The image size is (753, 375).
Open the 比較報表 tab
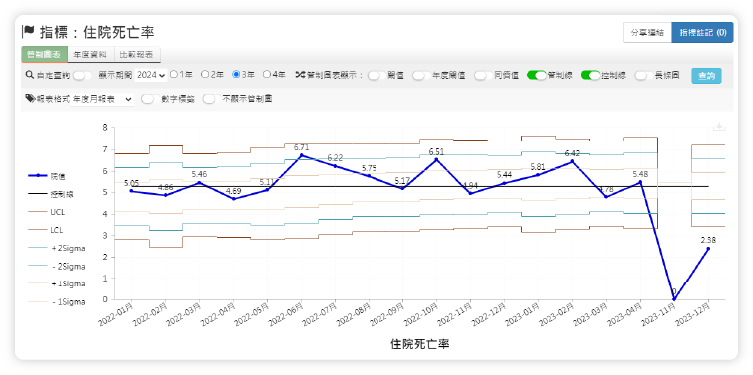(137, 54)
